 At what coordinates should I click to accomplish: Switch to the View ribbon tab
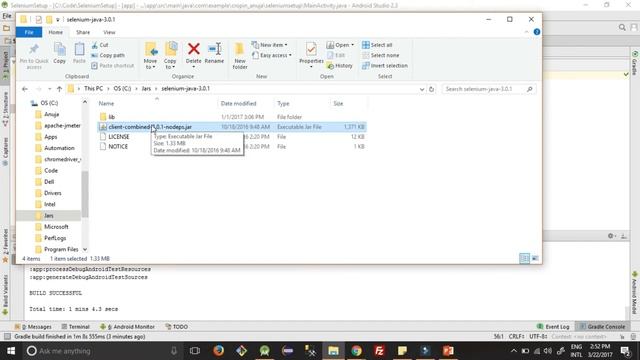(109, 32)
